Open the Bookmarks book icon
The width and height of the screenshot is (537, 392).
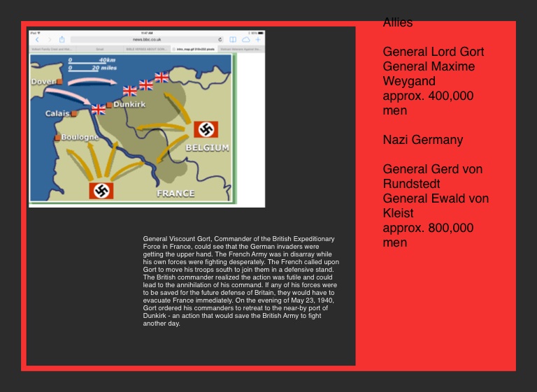(x=233, y=40)
